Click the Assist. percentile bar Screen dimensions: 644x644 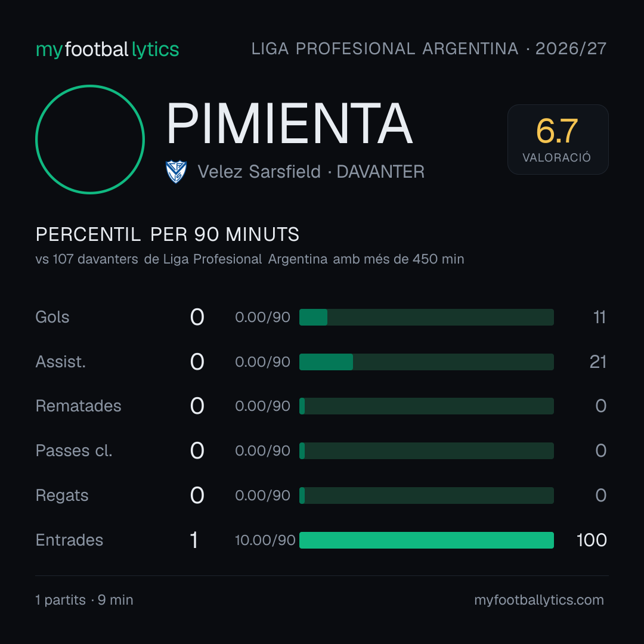tap(426, 362)
